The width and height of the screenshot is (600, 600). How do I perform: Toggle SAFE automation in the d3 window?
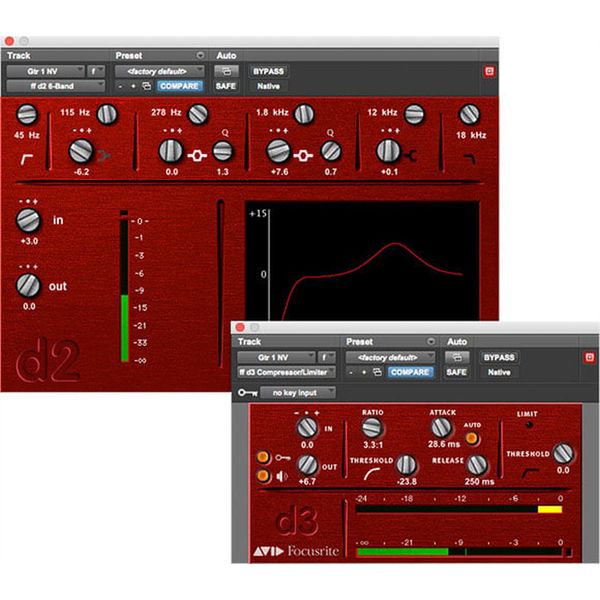click(x=457, y=372)
